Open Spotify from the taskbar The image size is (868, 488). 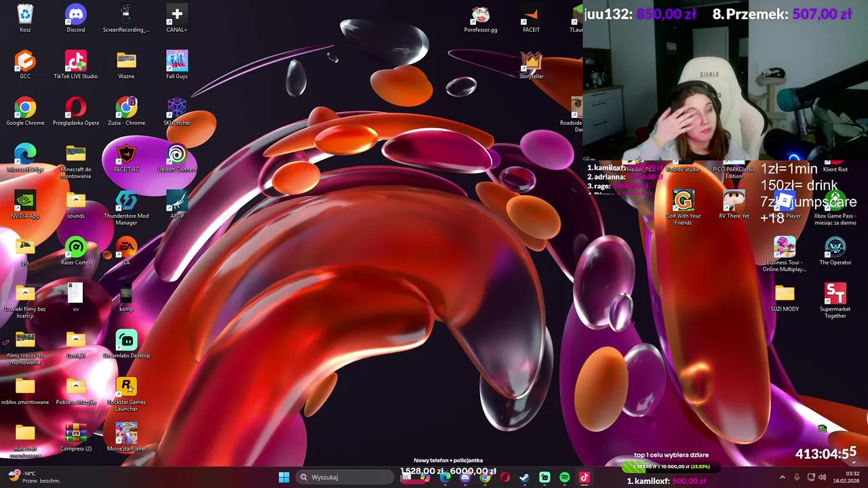pyautogui.click(x=564, y=477)
